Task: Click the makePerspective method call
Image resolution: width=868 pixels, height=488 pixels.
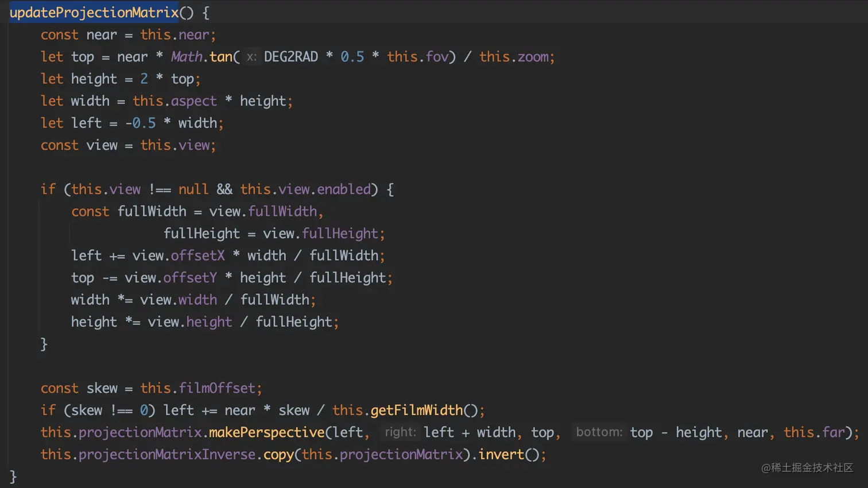Action: pos(267,432)
